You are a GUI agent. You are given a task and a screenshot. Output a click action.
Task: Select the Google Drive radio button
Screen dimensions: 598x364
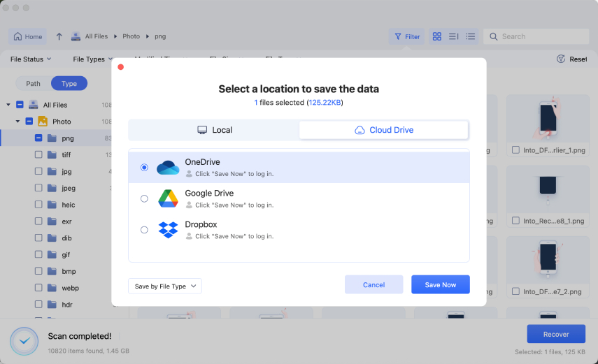click(144, 198)
